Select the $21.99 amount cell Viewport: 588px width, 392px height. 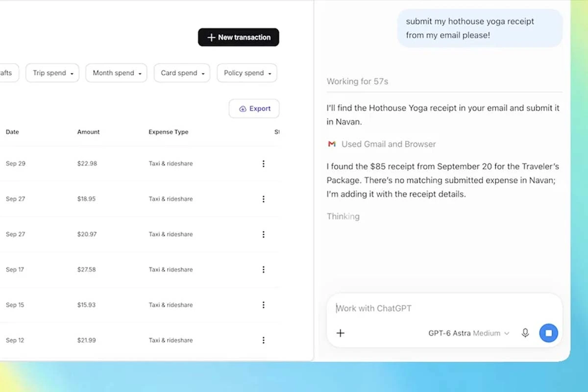(87, 340)
